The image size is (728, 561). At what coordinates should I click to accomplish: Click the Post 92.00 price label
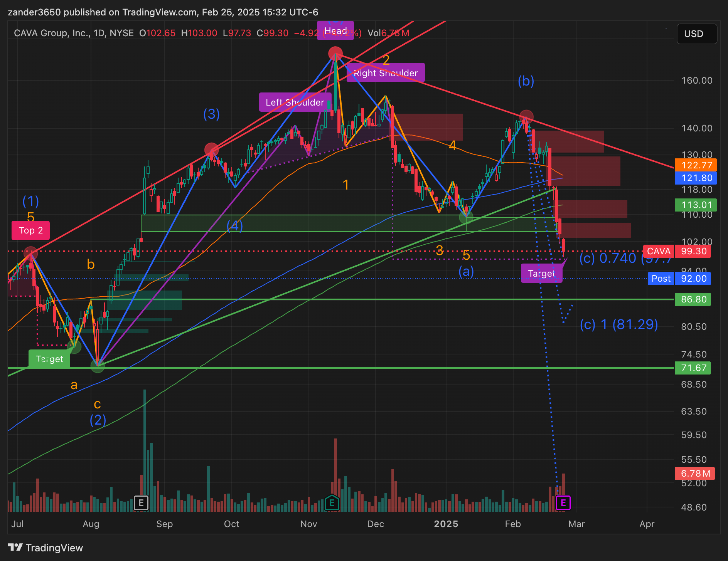[679, 279]
